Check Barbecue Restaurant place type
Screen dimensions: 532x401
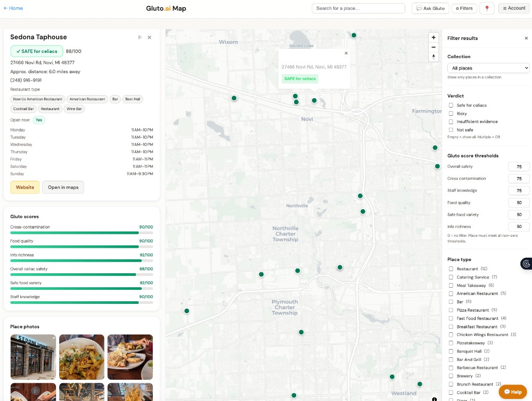[x=451, y=368]
